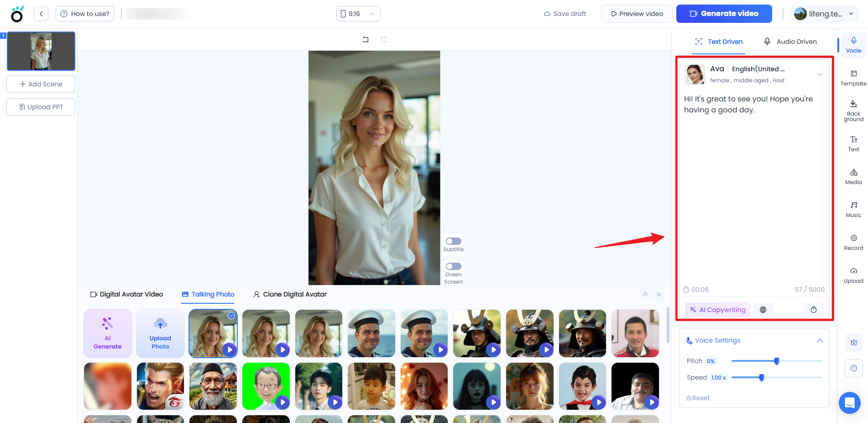Open the Media panel in sidebar

click(853, 176)
